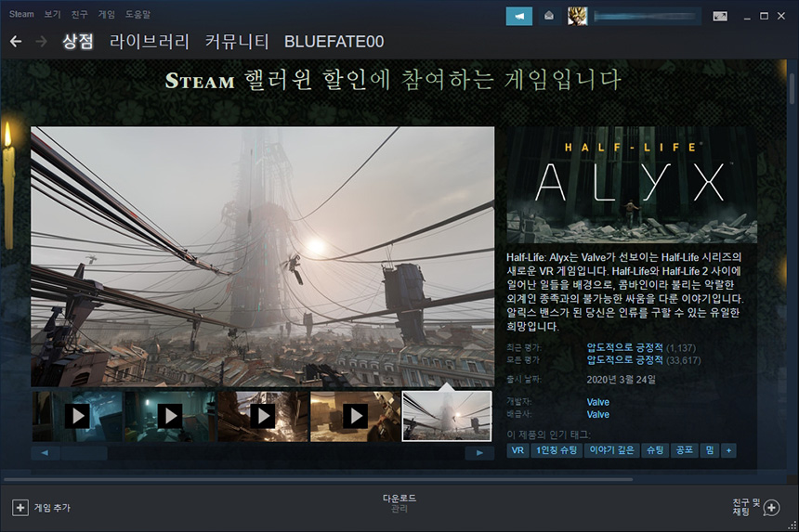Open all reviews 압도적으로 긍정적 link
This screenshot has width=799, height=532.
pyautogui.click(x=624, y=360)
